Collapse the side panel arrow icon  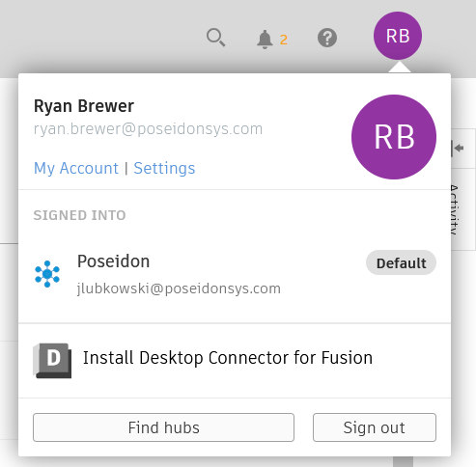(458, 148)
